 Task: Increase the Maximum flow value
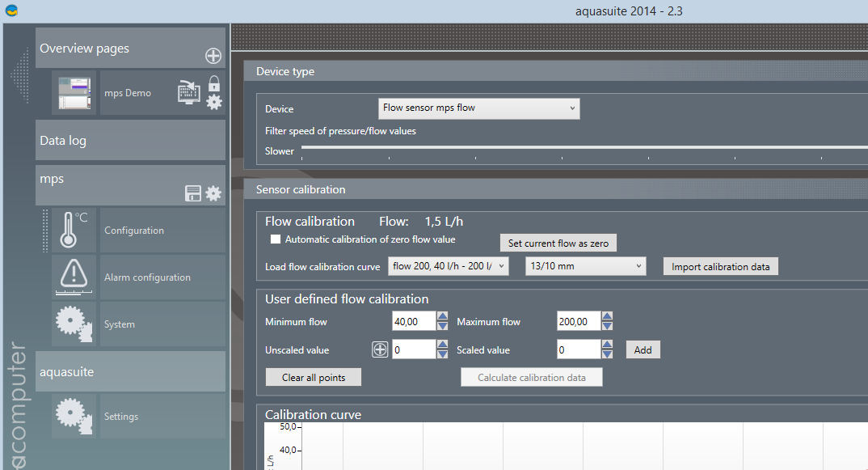click(607, 316)
